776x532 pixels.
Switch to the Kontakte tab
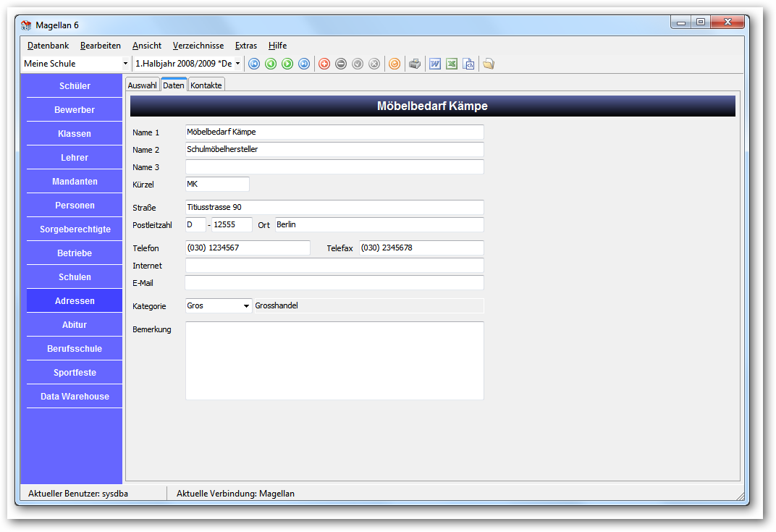click(x=206, y=85)
